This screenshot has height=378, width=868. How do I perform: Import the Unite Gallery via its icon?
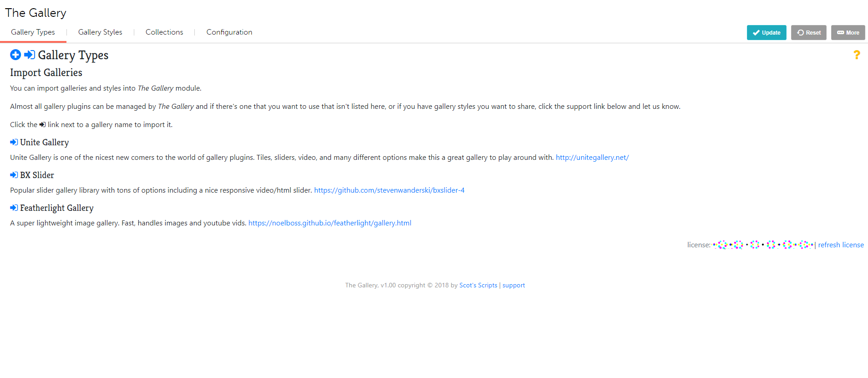[x=14, y=143]
